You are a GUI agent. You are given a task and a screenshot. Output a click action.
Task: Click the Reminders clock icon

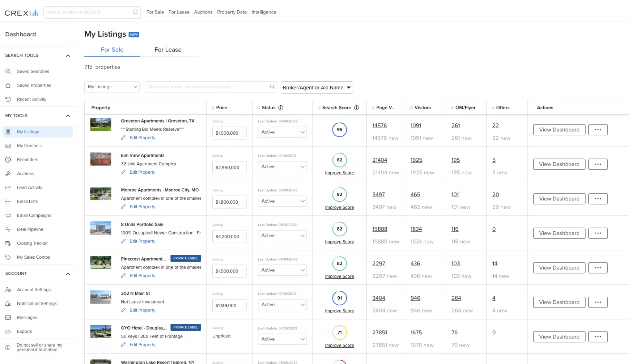coord(8,159)
